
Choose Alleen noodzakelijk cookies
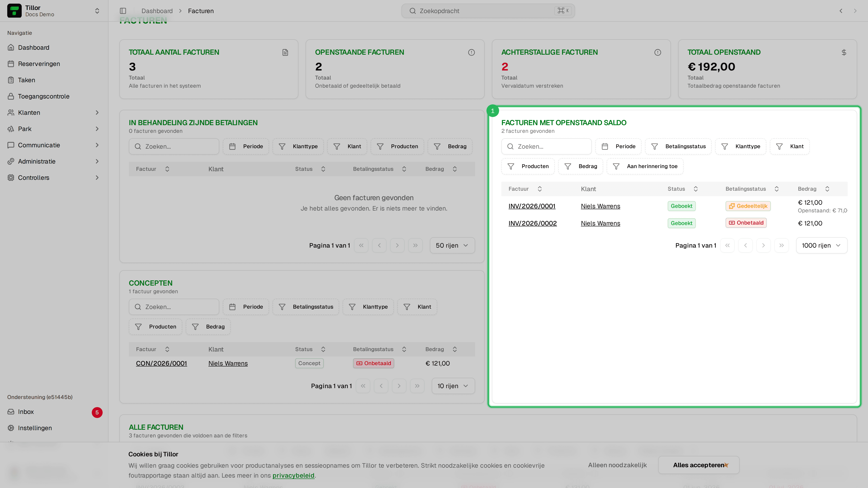click(x=617, y=465)
